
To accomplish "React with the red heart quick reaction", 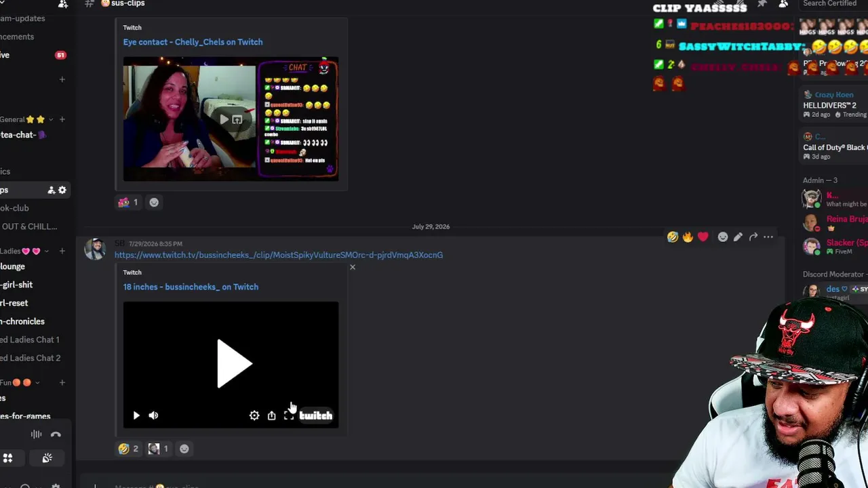I will pyautogui.click(x=703, y=237).
